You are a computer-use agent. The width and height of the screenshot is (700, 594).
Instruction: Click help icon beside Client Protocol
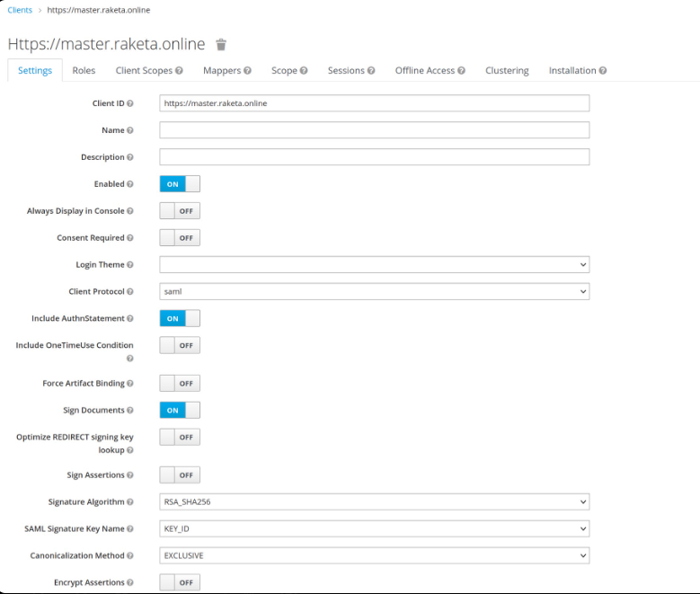tap(130, 292)
